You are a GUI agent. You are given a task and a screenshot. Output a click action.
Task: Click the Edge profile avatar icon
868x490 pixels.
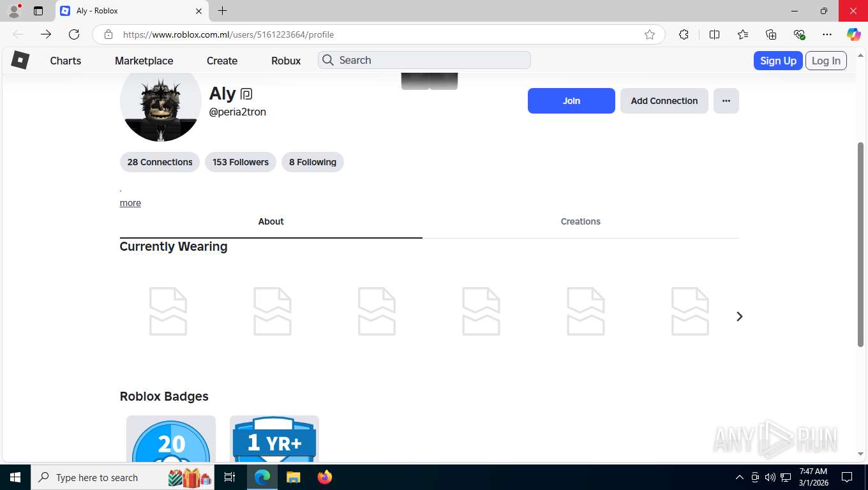[14, 11]
